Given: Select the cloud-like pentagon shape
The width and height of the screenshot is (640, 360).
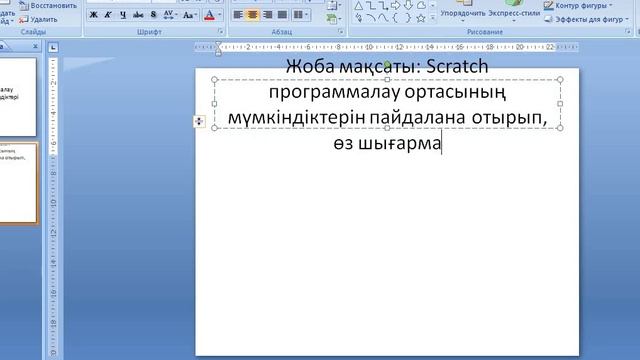Looking at the screenshot, I should pos(421,6).
